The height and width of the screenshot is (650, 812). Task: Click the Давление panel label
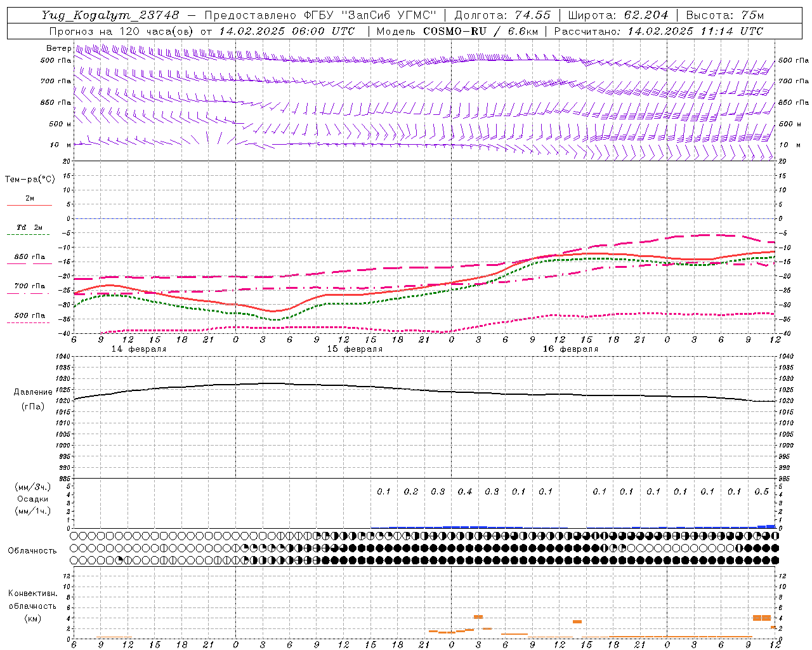33,392
